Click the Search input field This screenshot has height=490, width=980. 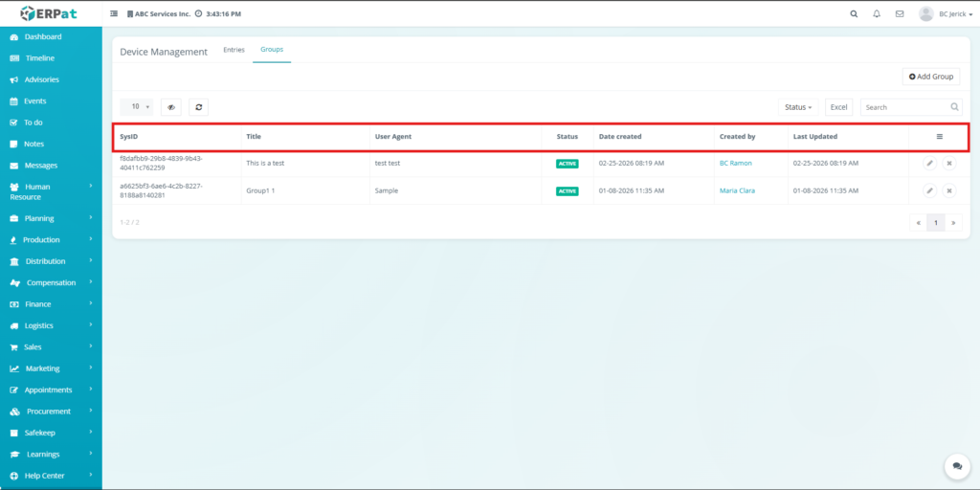click(904, 107)
